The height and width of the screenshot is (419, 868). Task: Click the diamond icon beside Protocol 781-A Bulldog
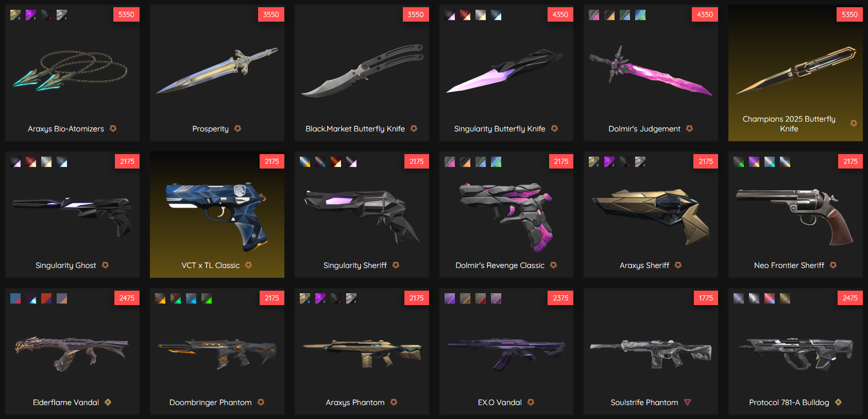tap(838, 402)
